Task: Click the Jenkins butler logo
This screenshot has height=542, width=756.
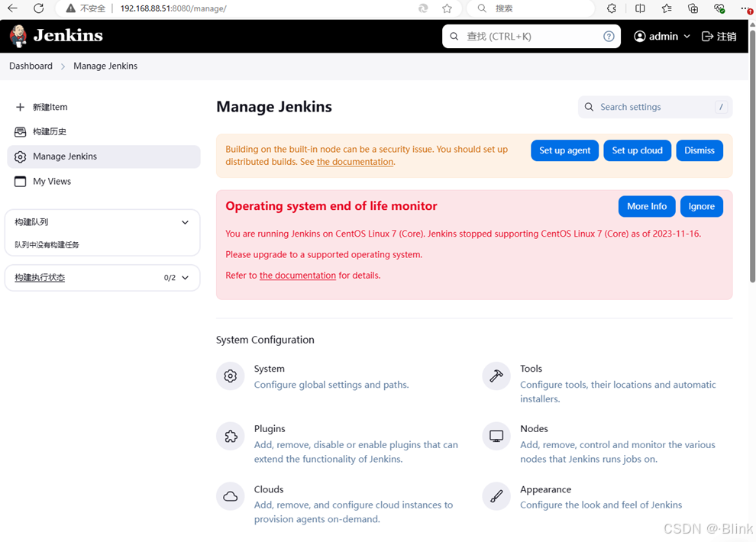Action: (x=18, y=35)
